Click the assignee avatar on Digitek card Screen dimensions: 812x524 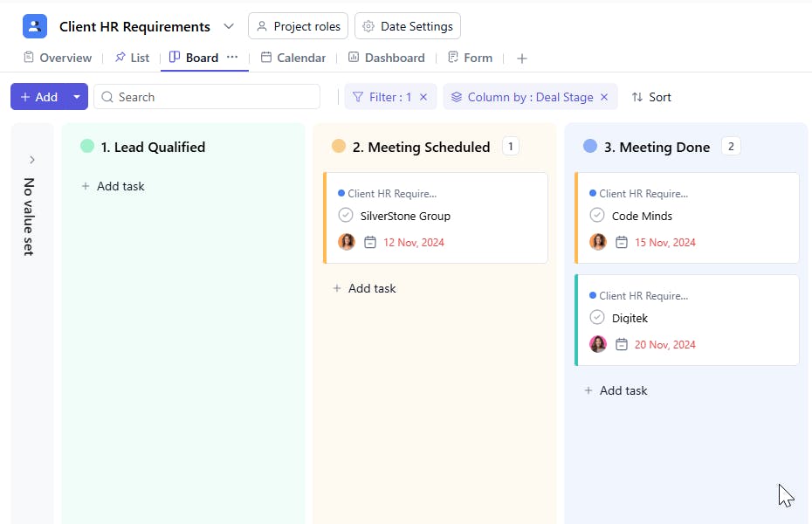click(598, 344)
